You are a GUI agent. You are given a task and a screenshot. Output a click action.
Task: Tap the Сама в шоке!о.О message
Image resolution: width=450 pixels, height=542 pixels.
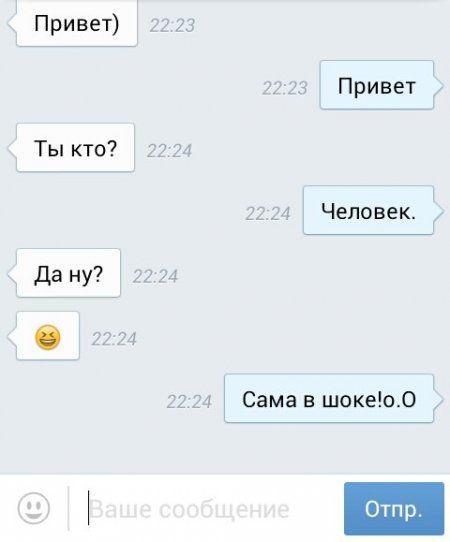tap(329, 399)
